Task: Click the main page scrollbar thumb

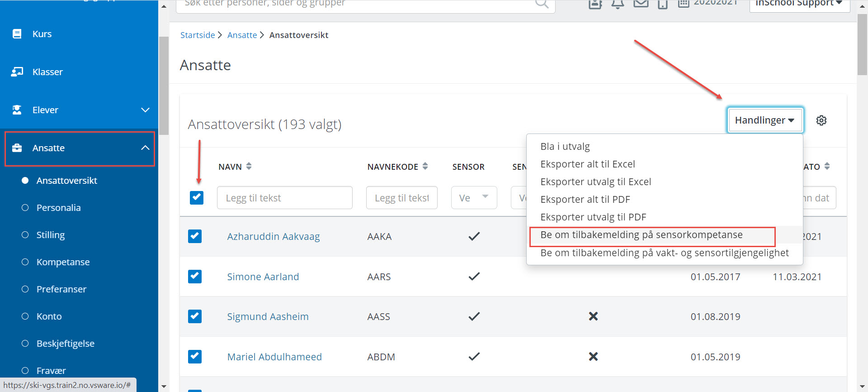Action: [x=862, y=44]
